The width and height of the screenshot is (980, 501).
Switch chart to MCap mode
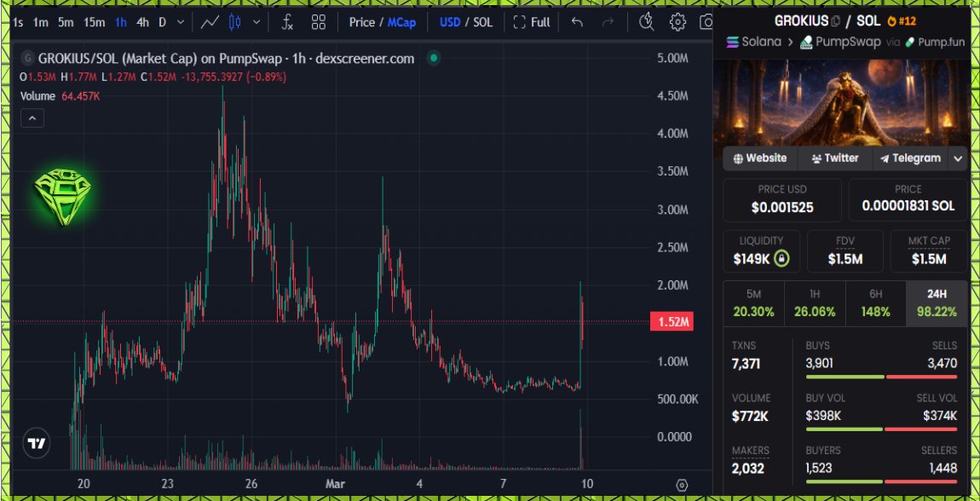[401, 22]
